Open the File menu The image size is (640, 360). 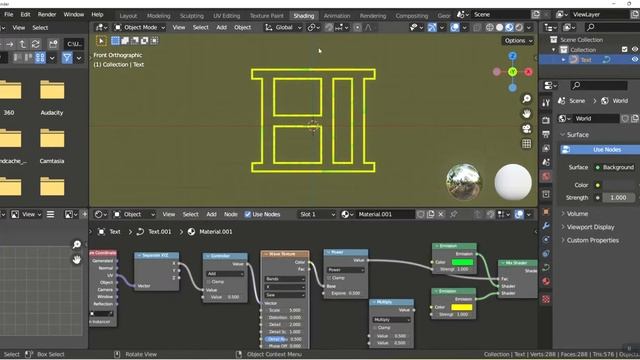pyautogui.click(x=9, y=14)
